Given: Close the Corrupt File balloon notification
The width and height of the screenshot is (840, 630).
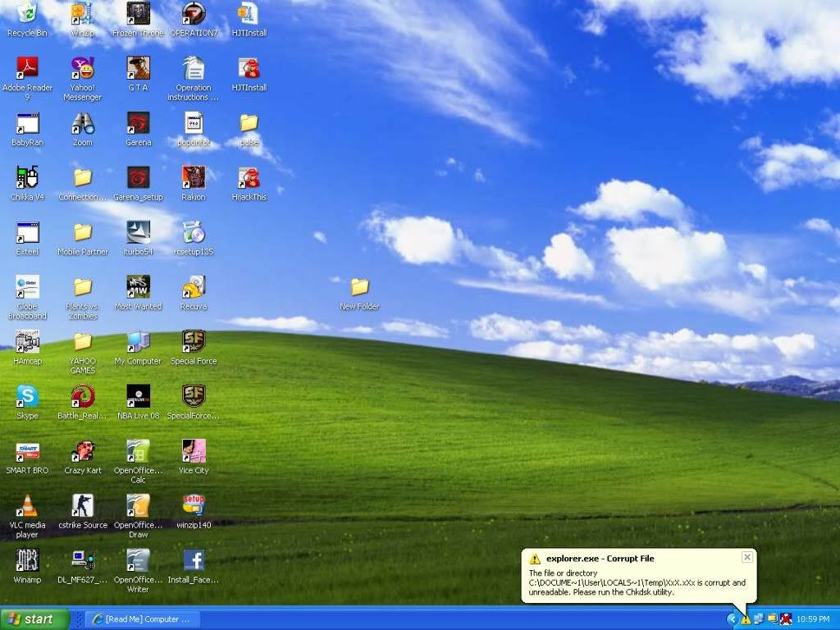Looking at the screenshot, I should (x=746, y=558).
